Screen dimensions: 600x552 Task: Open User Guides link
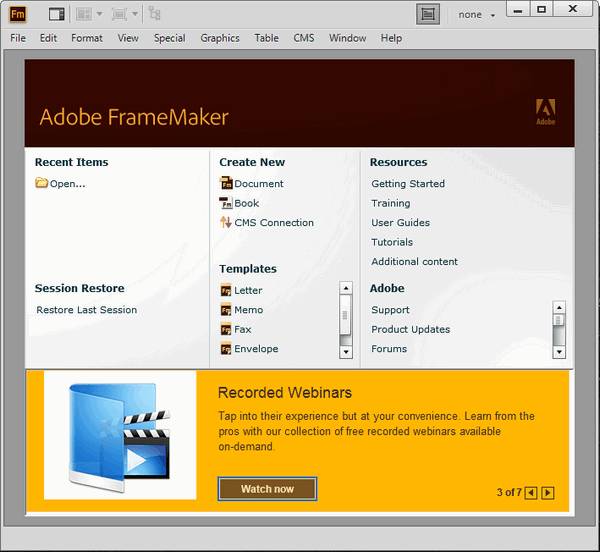[400, 223]
